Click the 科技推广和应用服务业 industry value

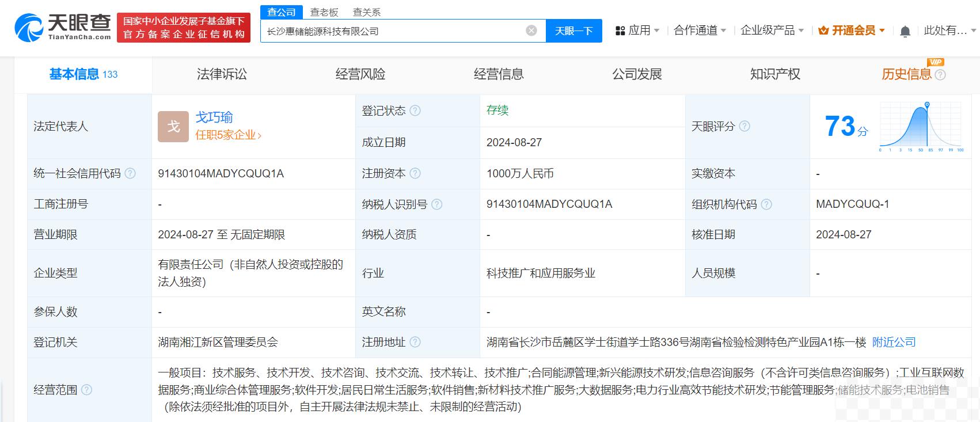541,273
